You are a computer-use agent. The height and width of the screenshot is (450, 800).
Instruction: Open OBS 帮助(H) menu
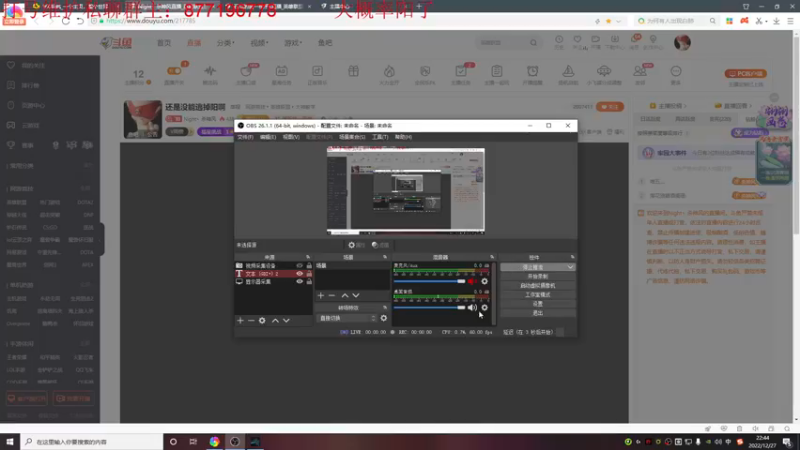click(x=403, y=137)
